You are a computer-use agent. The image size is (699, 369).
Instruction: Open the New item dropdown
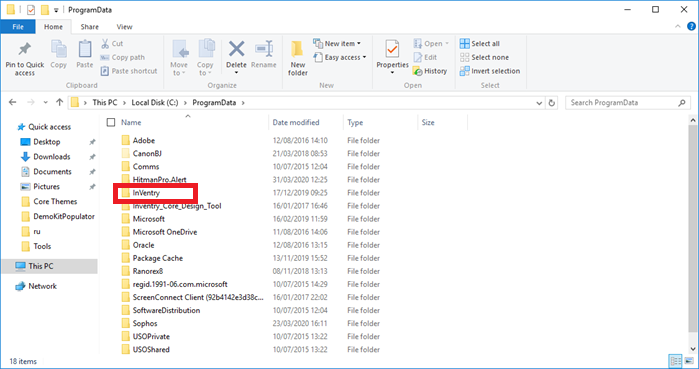click(337, 44)
